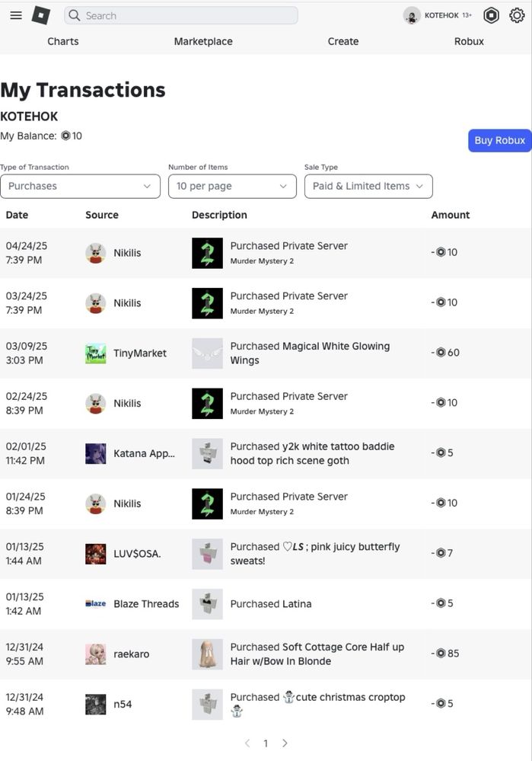This screenshot has height=761, width=532.
Task: Click the Roblox logo home icon
Action: (x=41, y=15)
